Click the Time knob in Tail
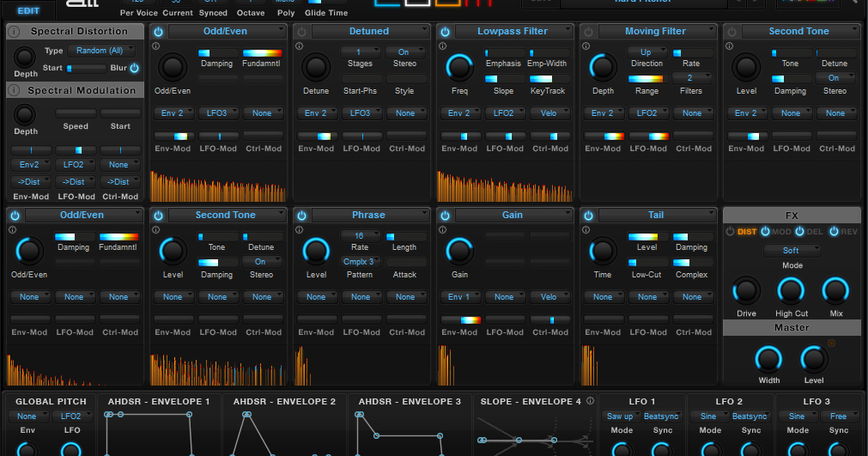Screen dimensions: 868x456 (603, 252)
